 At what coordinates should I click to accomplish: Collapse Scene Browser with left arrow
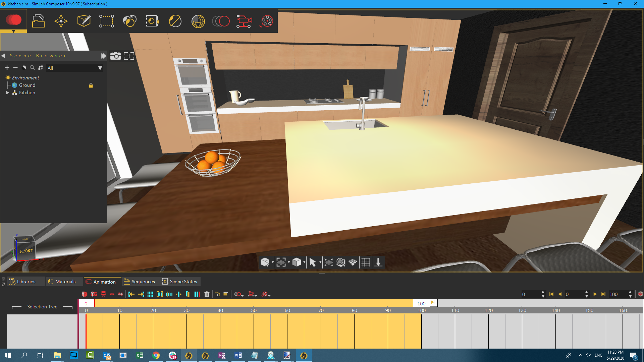3,56
